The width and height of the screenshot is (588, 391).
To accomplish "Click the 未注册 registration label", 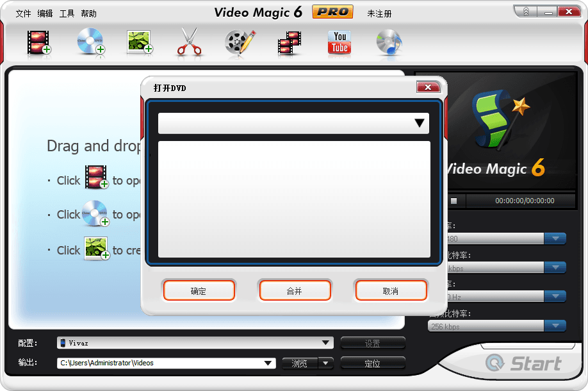I will click(x=379, y=13).
